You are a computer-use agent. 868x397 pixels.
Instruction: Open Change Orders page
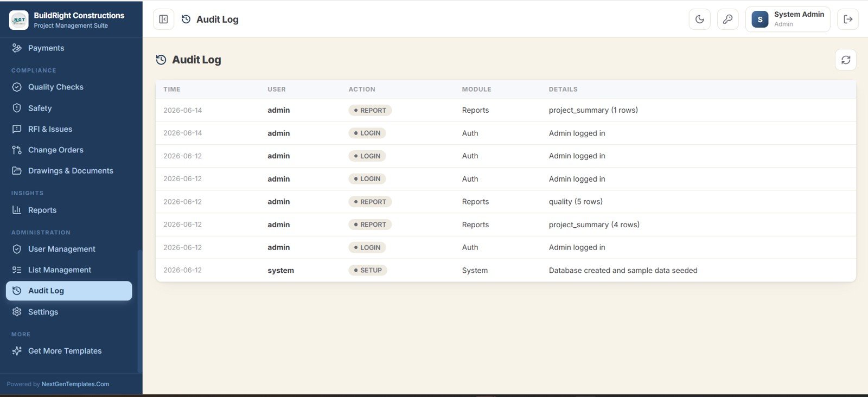tap(69, 150)
